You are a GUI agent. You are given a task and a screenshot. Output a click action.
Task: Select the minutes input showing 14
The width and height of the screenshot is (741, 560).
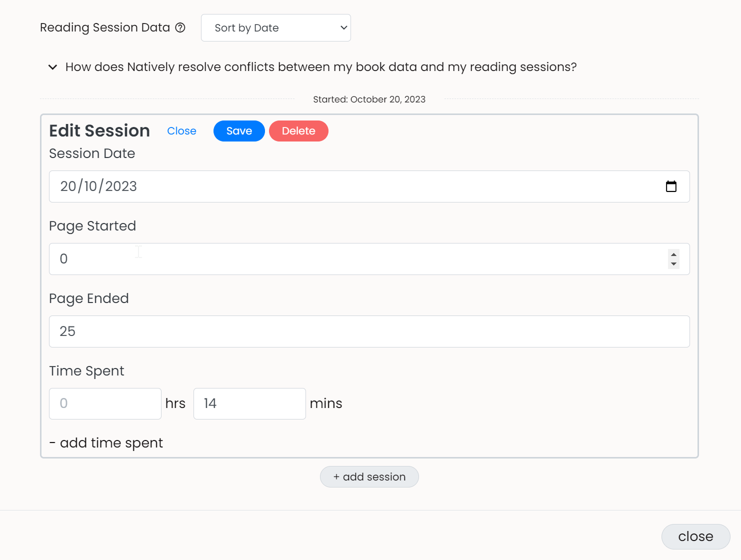[249, 403]
